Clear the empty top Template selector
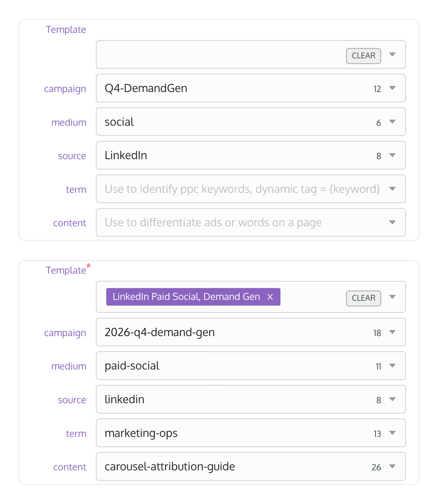 (363, 56)
